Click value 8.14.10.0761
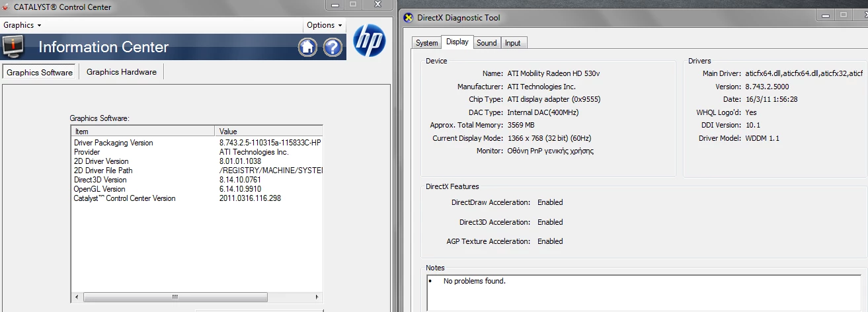Viewport: 868px width, 312px height. point(240,180)
